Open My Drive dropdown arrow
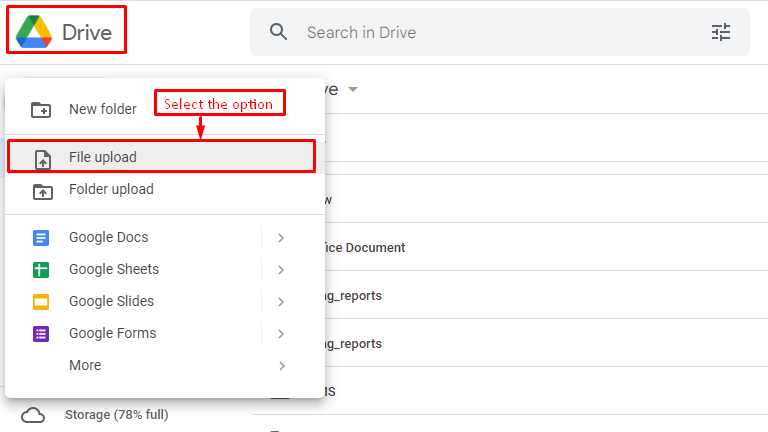 [353, 89]
